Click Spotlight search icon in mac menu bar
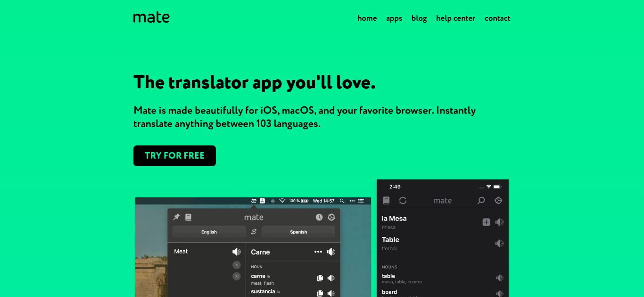The height and width of the screenshot is (297, 644). (x=342, y=201)
